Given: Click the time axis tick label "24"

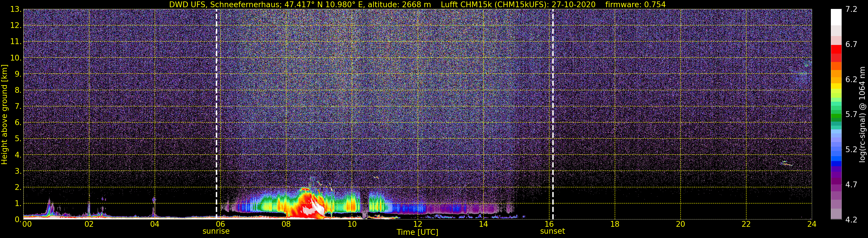Looking at the screenshot, I should [812, 224].
